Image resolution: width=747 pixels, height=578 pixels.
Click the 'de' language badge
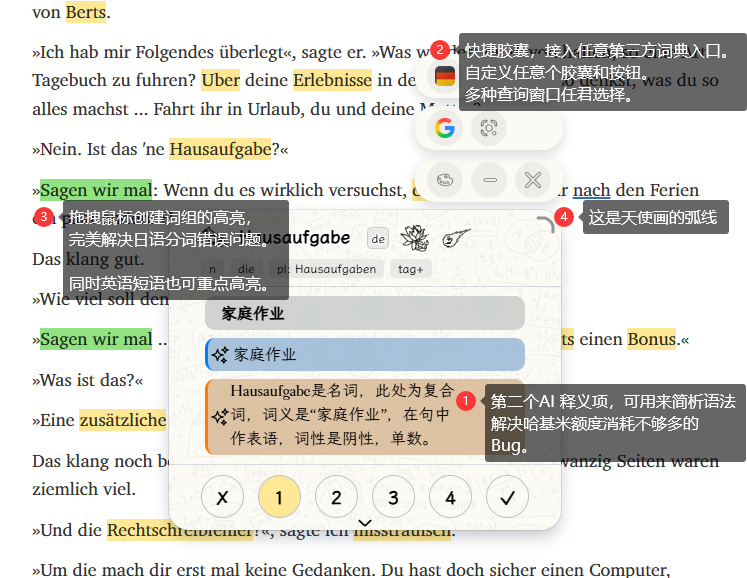377,239
